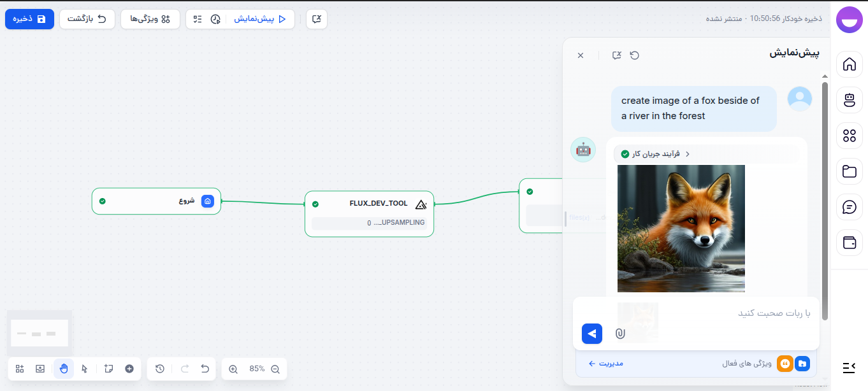Open the wallet icon in sidebar
This screenshot has width=868, height=391.
(x=849, y=243)
